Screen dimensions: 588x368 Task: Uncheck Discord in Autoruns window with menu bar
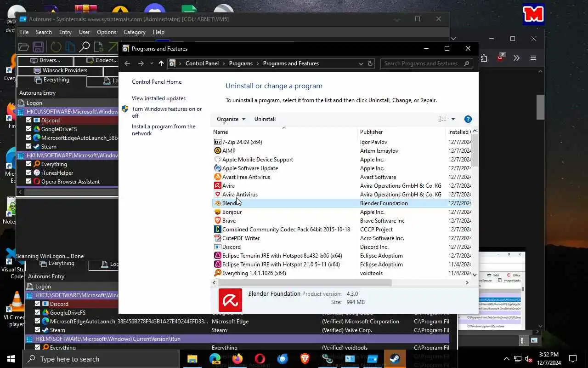coord(29,121)
